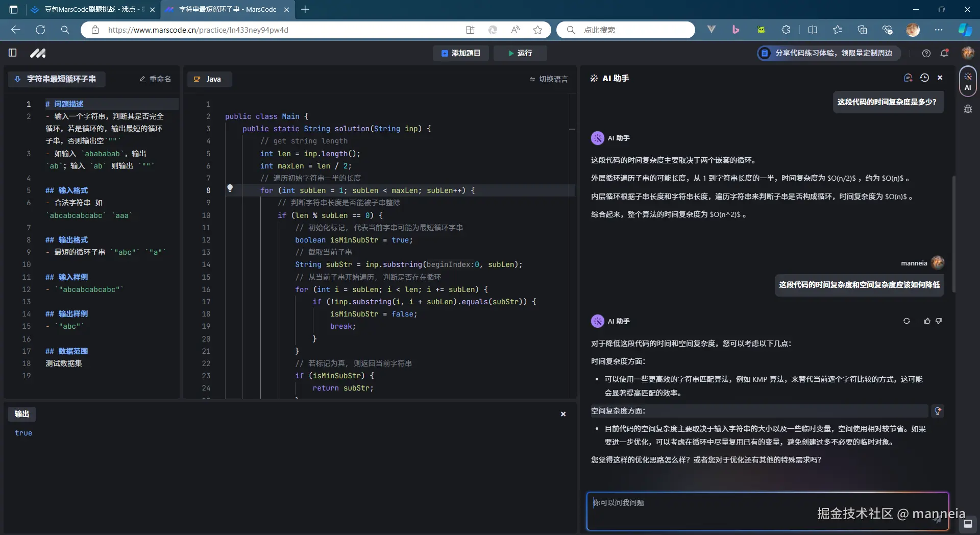This screenshot has height=535, width=980.
Task: Open Copilot from the browser toolbar
Action: (964, 30)
